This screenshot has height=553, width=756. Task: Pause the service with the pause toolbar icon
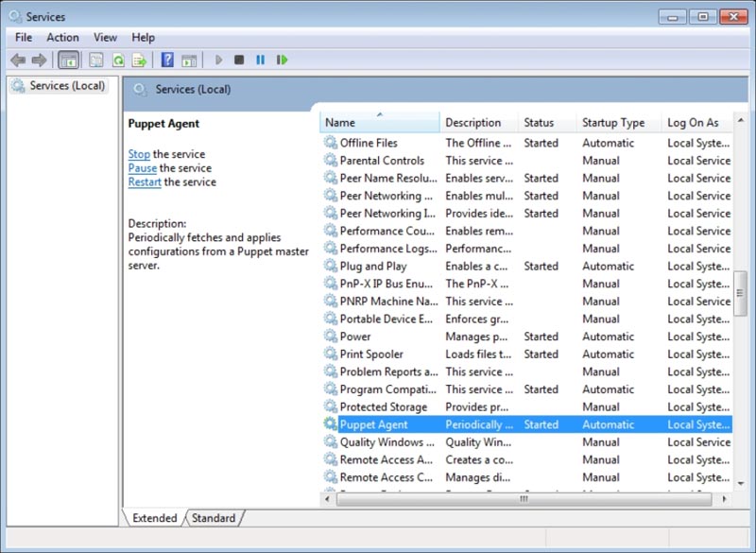(x=259, y=60)
